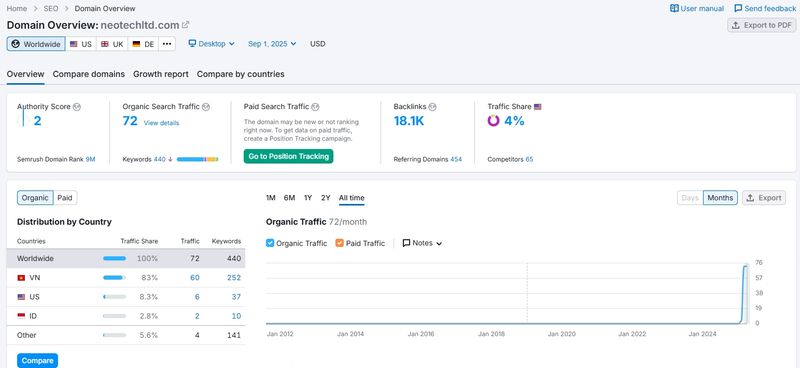Click the Export to PDF button
The height and width of the screenshot is (368, 800).
click(x=761, y=25)
